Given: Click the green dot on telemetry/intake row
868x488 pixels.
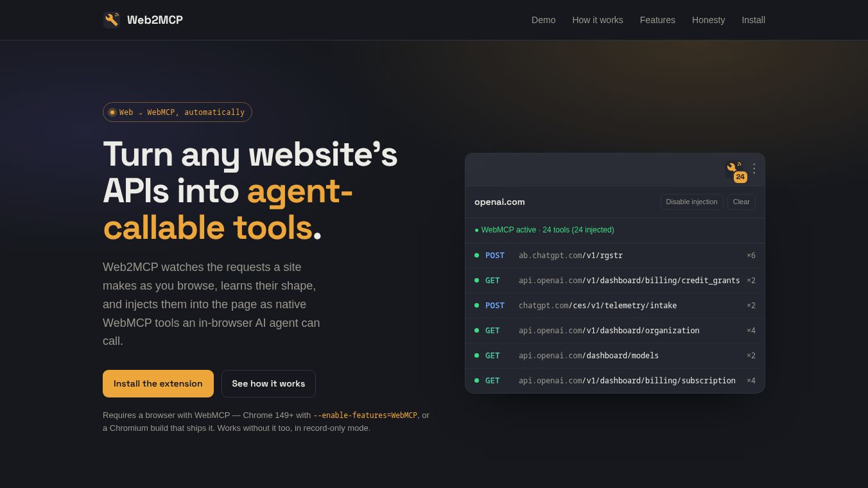Looking at the screenshot, I should pos(476,306).
